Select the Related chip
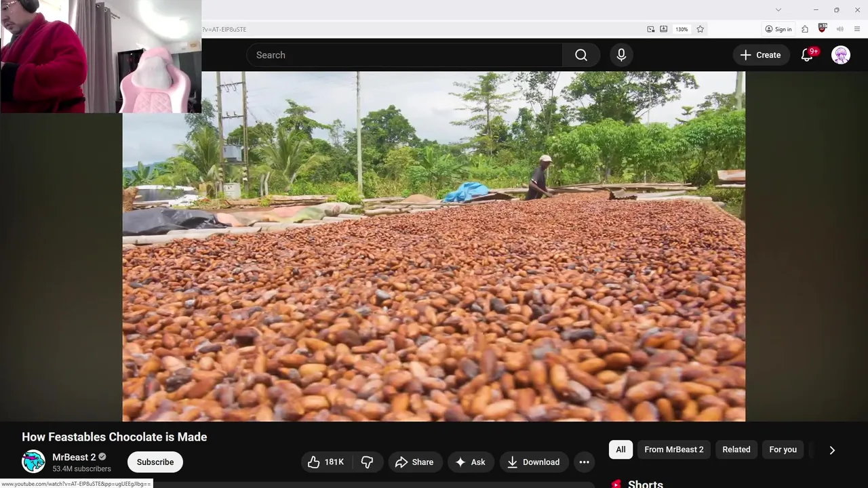The width and height of the screenshot is (868, 488). coord(736,449)
